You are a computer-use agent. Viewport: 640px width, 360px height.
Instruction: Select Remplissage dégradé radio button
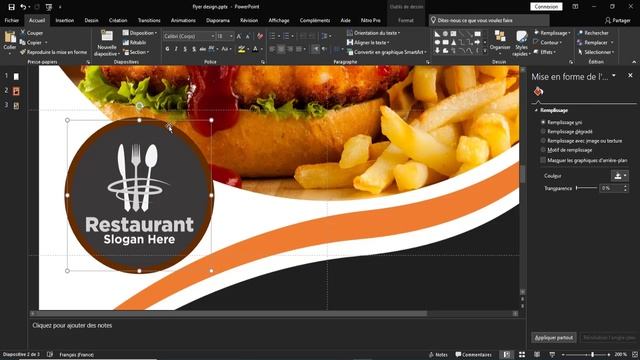click(x=543, y=131)
